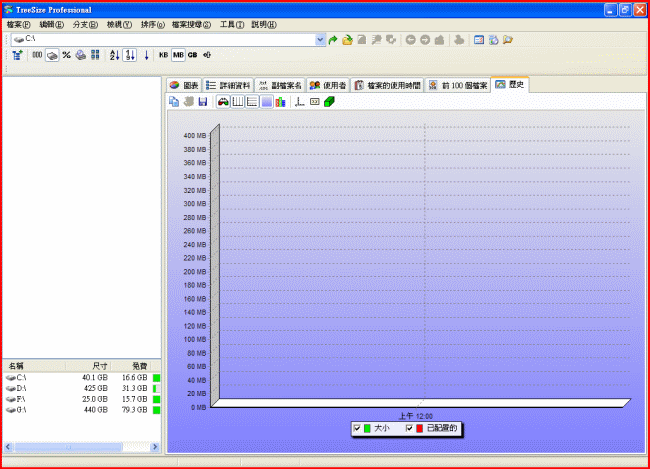Click the alphabetical A-Z sort icon

113,55
